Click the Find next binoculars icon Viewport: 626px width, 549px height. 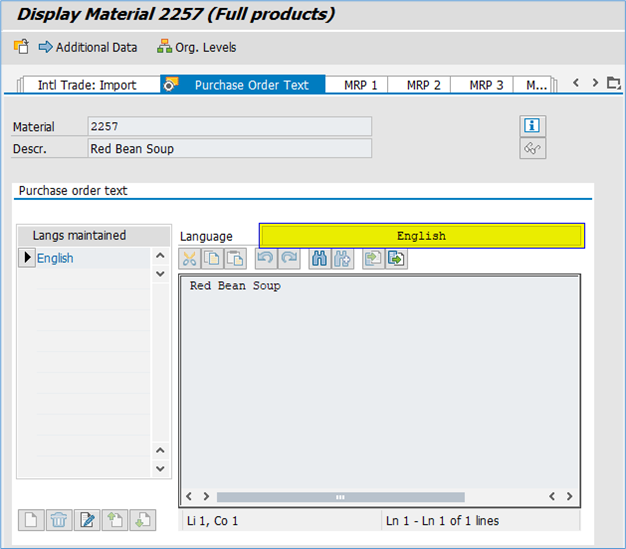[343, 259]
